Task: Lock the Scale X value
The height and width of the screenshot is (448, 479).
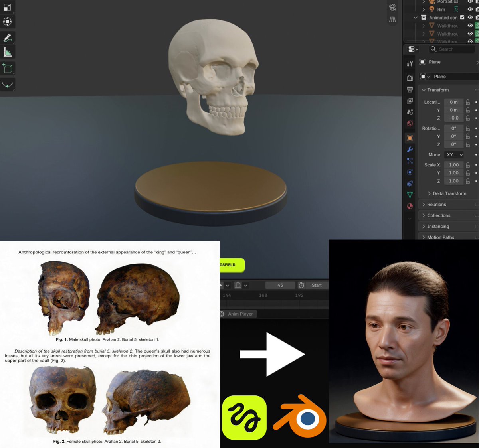Action: [468, 165]
